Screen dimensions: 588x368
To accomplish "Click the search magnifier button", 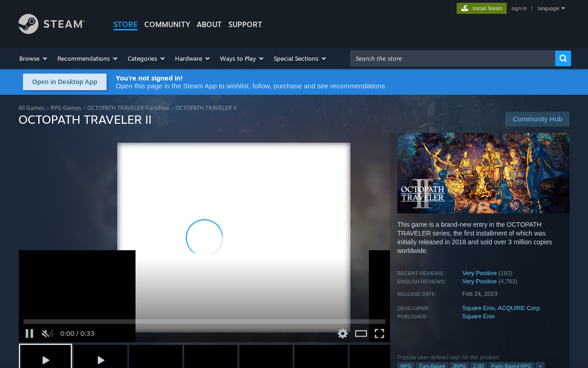I will [563, 58].
